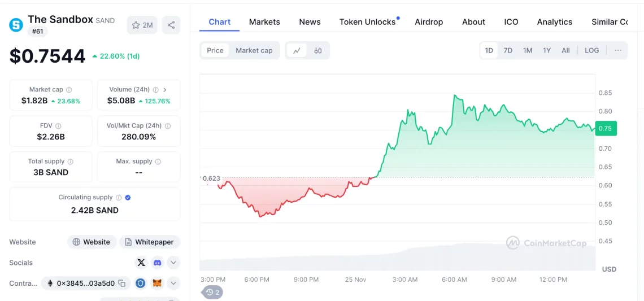This screenshot has height=301, width=644.
Task: Copy the contract address 0x3845...03a5d0
Action: point(122,283)
